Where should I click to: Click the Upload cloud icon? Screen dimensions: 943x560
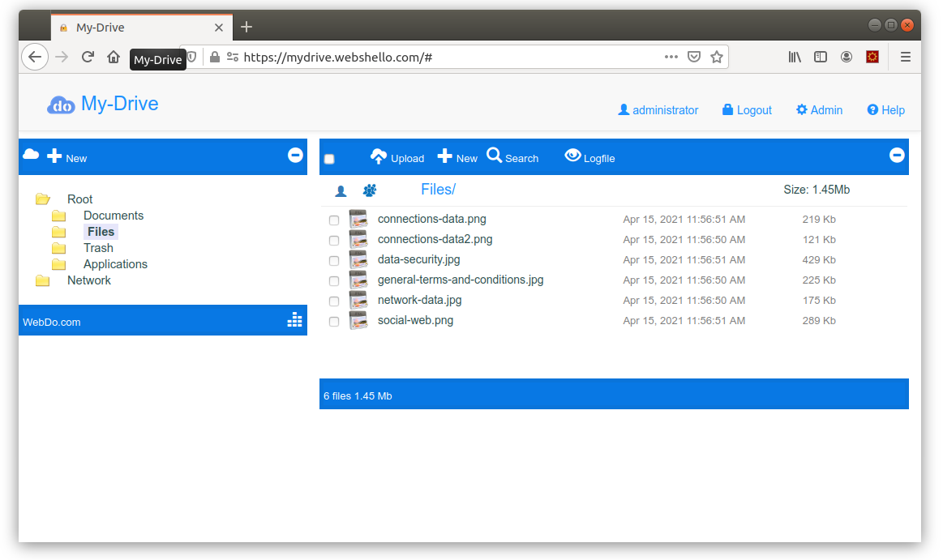click(x=379, y=156)
